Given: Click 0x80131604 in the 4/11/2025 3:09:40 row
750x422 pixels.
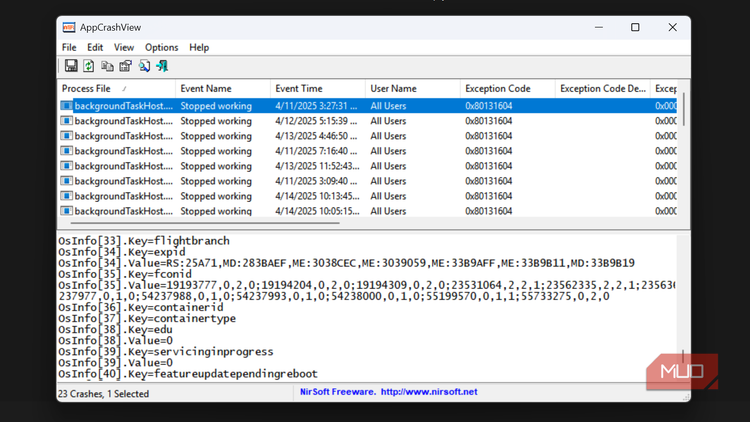Looking at the screenshot, I should [488, 181].
